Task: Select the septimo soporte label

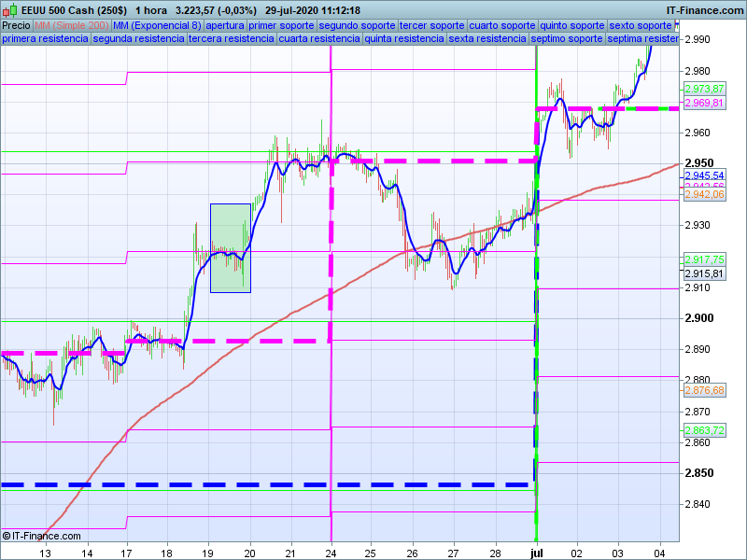Action: click(566, 38)
